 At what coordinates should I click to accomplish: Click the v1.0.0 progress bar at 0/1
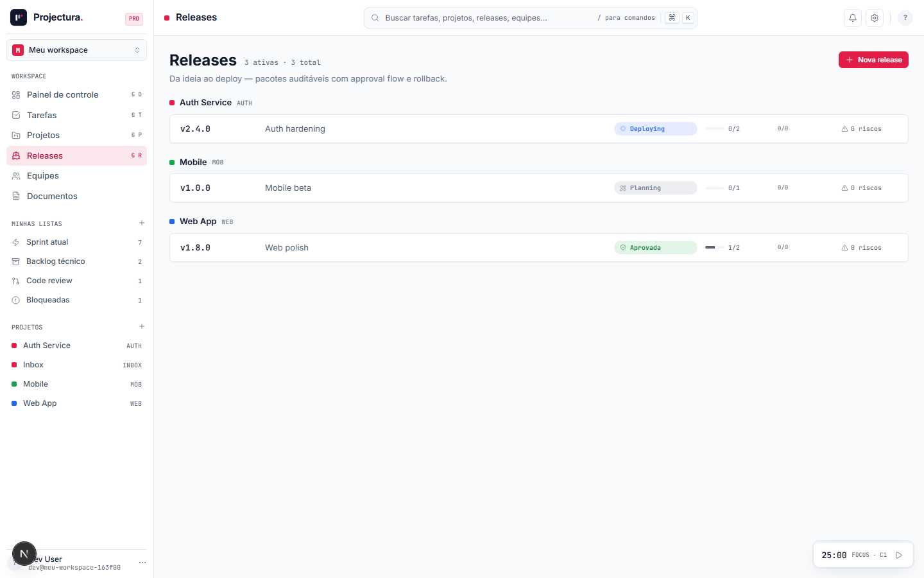[x=715, y=188]
